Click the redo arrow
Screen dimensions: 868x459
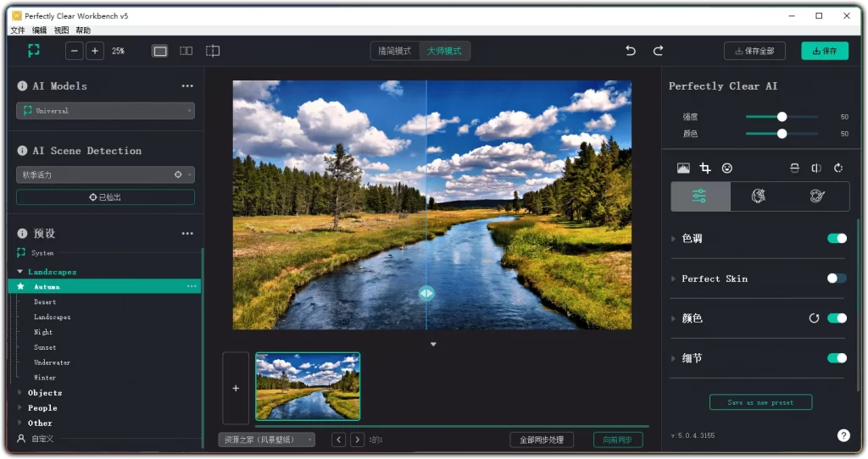[658, 51]
